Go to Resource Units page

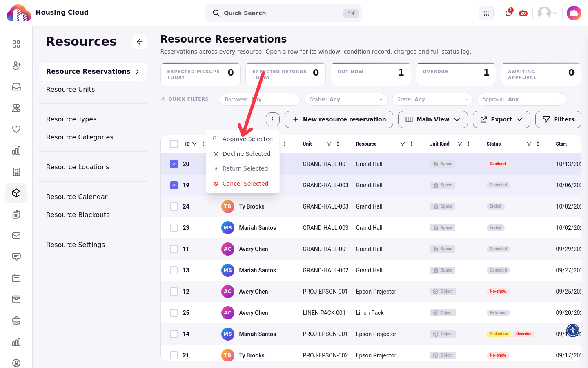pyautogui.click(x=70, y=89)
